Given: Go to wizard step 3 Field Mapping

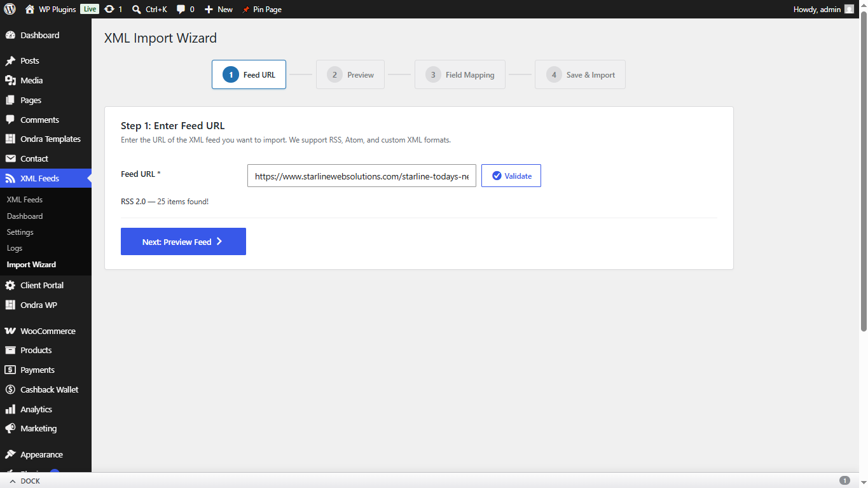Looking at the screenshot, I should [460, 74].
